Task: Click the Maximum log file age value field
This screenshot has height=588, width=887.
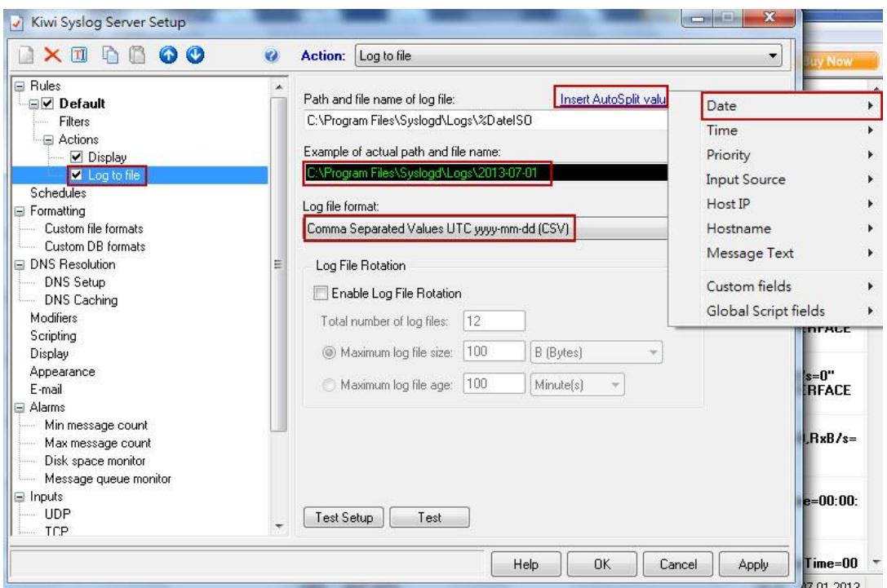Action: pos(494,384)
